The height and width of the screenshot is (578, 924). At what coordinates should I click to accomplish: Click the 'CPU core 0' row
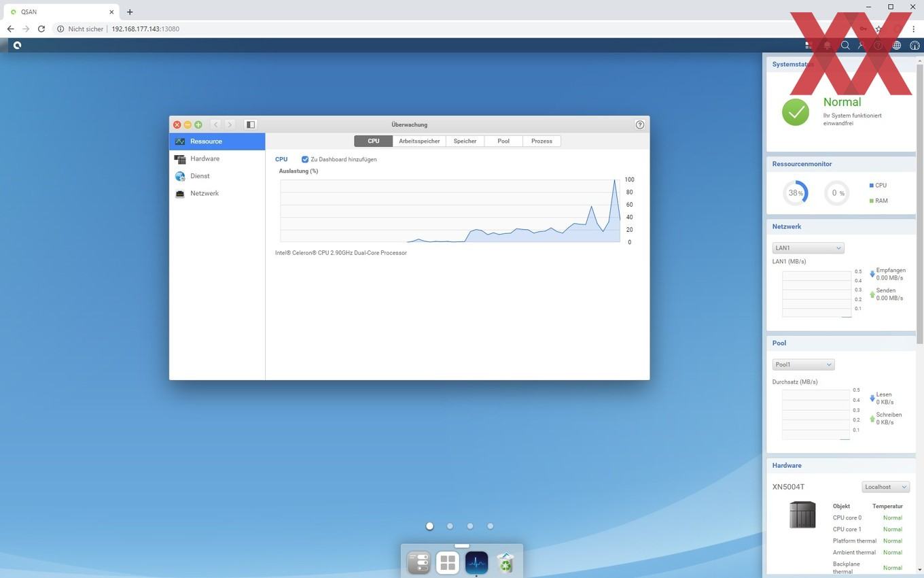868,517
